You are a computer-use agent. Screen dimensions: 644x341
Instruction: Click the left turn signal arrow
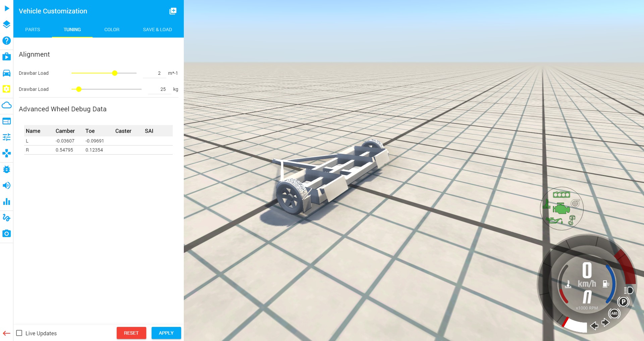[594, 326]
